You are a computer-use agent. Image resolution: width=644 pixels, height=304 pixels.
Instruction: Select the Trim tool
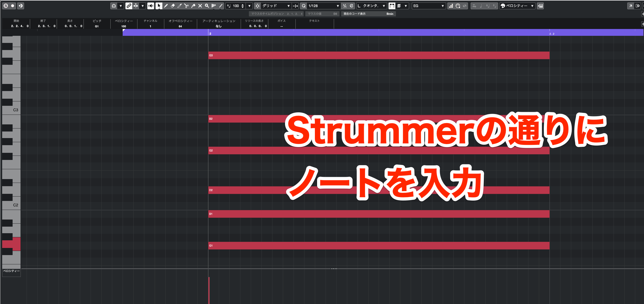[x=180, y=6]
